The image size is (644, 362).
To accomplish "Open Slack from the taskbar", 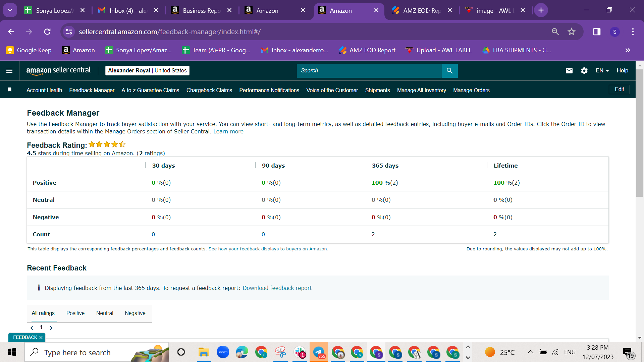I will [x=300, y=352].
